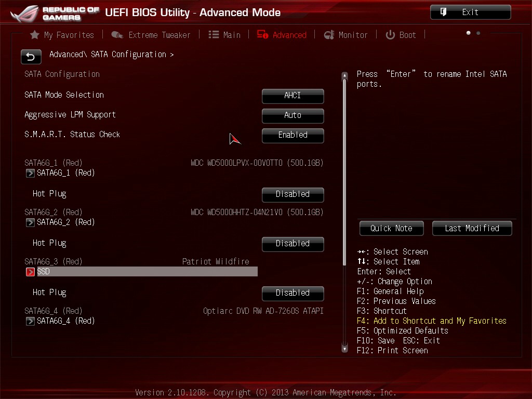Click the Extreme Tweaker fire icon
Image resolution: width=532 pixels, height=399 pixels.
(x=117, y=35)
